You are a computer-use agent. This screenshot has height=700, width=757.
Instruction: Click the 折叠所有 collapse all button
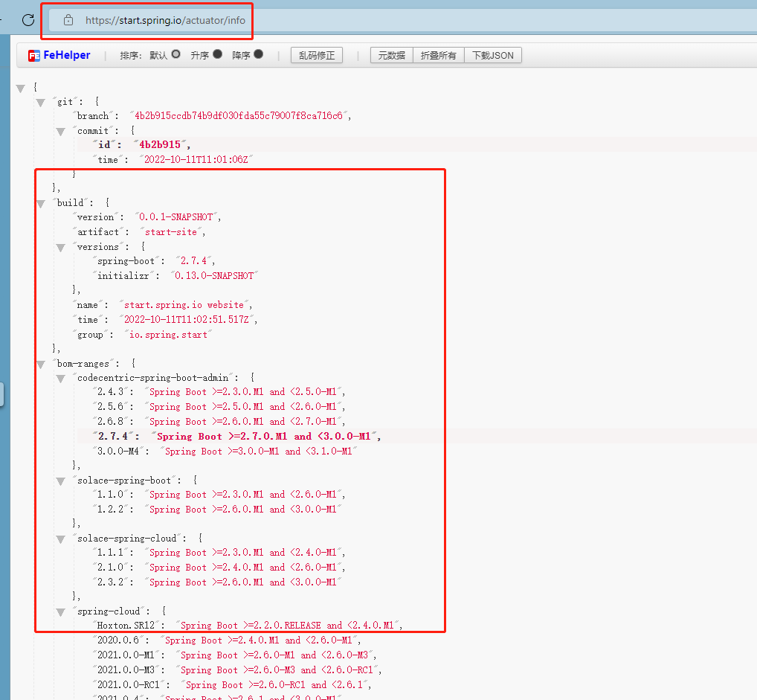click(x=439, y=56)
